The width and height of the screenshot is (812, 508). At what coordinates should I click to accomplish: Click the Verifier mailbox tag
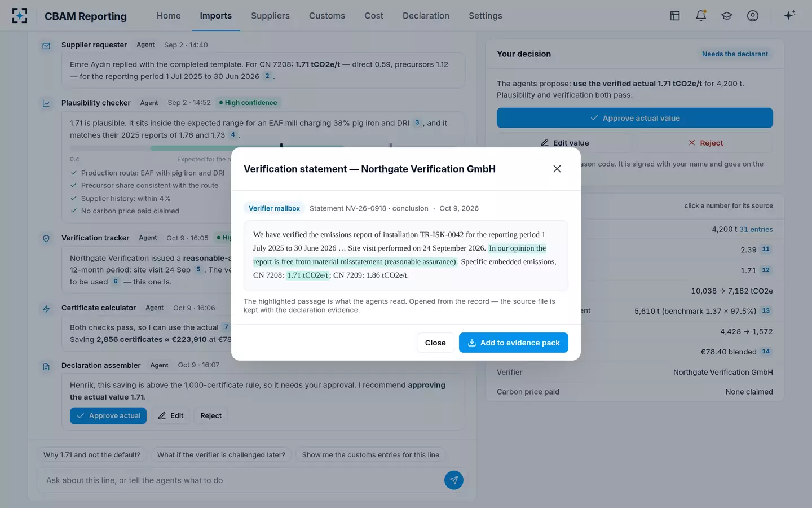(x=274, y=208)
